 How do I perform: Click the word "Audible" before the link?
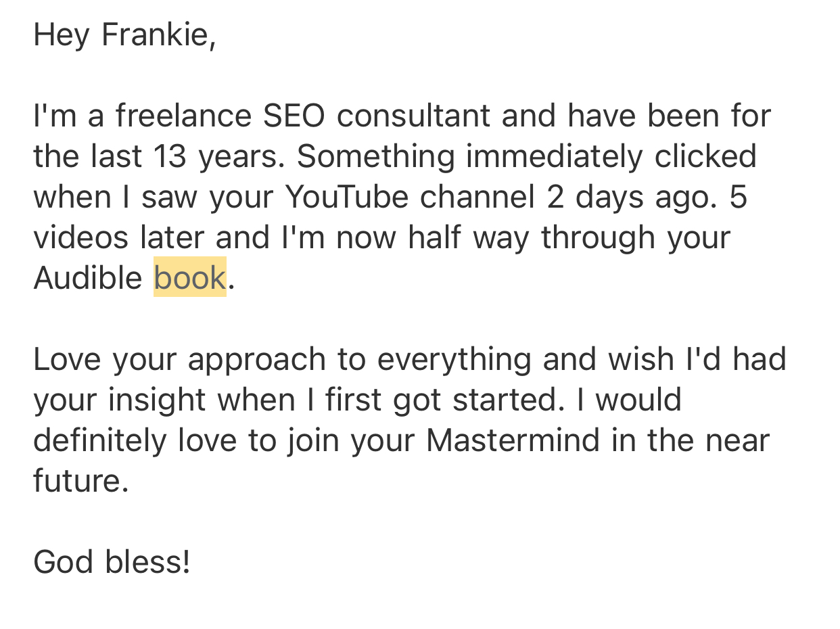click(x=88, y=278)
